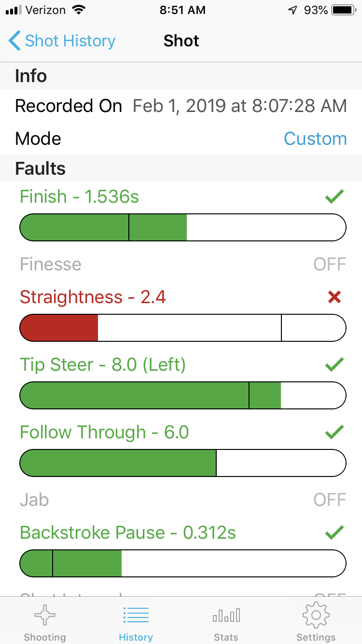
Task: Tap the Finesse OFF indicator
Action: 330,264
